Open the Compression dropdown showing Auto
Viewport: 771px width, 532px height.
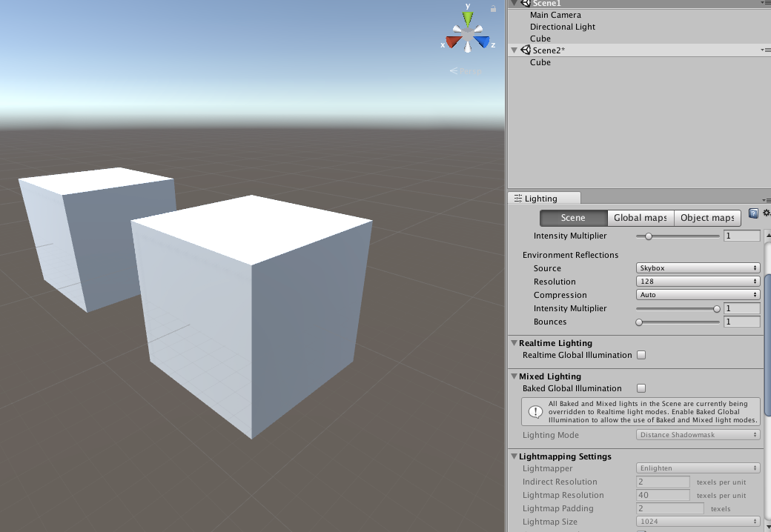coord(698,295)
